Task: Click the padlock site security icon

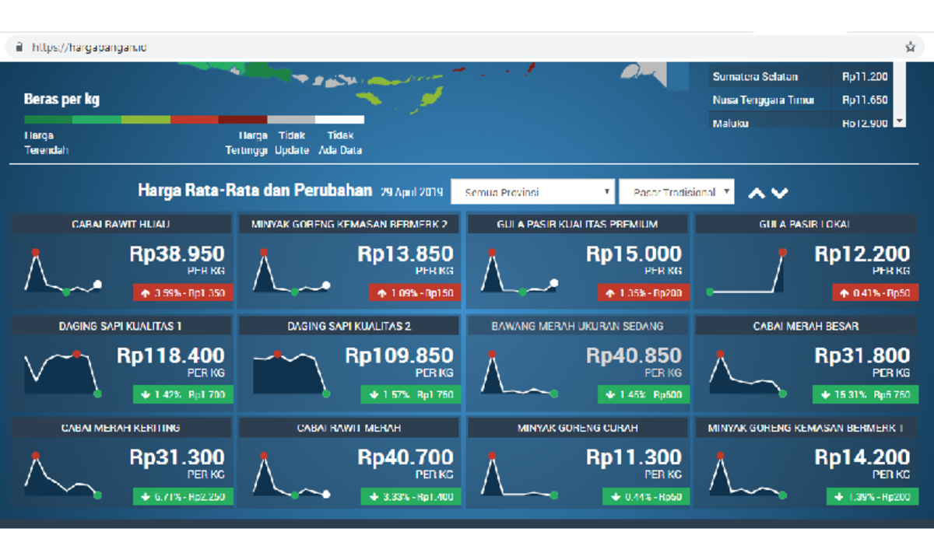Action: point(19,47)
